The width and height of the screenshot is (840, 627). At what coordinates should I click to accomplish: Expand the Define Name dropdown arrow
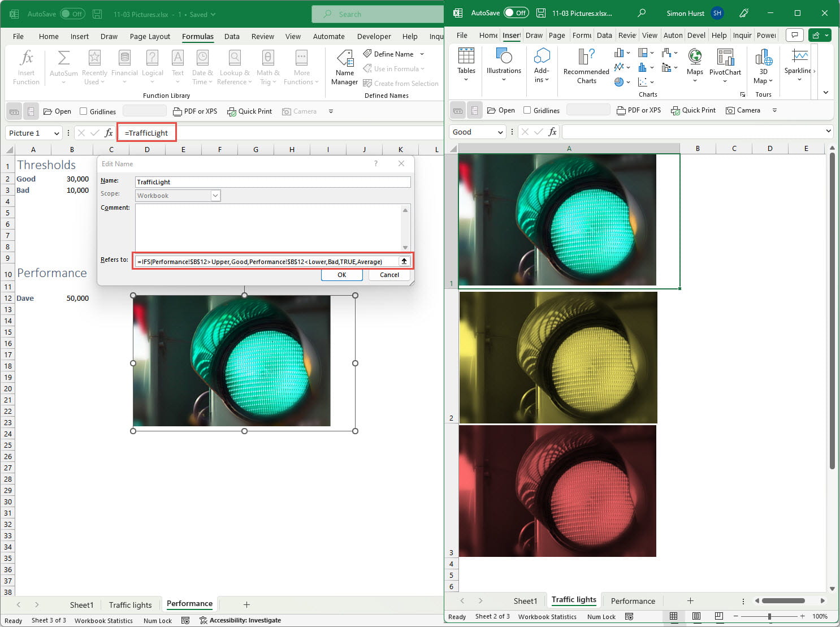[x=422, y=54]
